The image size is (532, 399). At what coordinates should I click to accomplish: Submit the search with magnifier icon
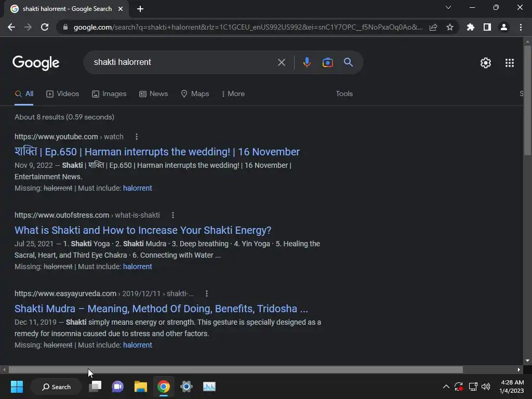pos(348,62)
